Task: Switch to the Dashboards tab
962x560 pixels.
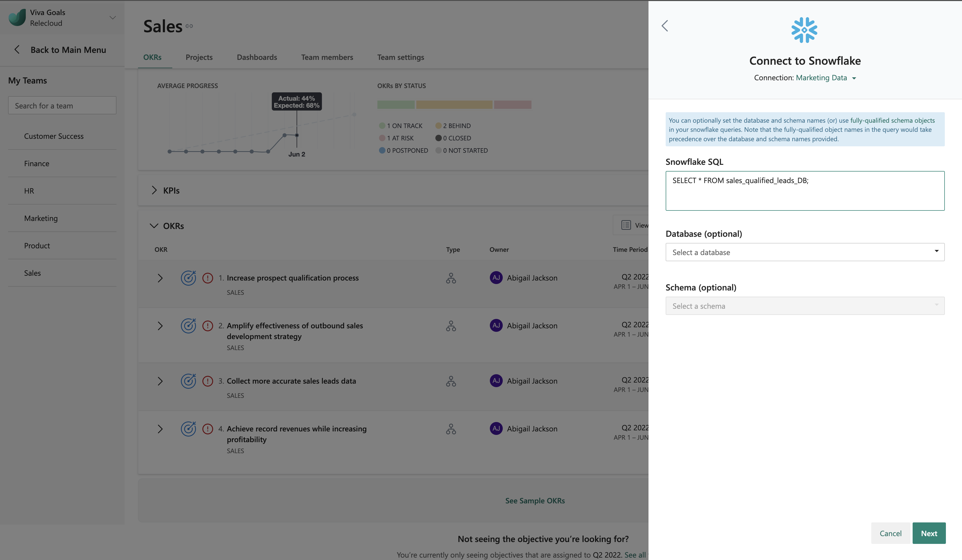Action: point(257,57)
